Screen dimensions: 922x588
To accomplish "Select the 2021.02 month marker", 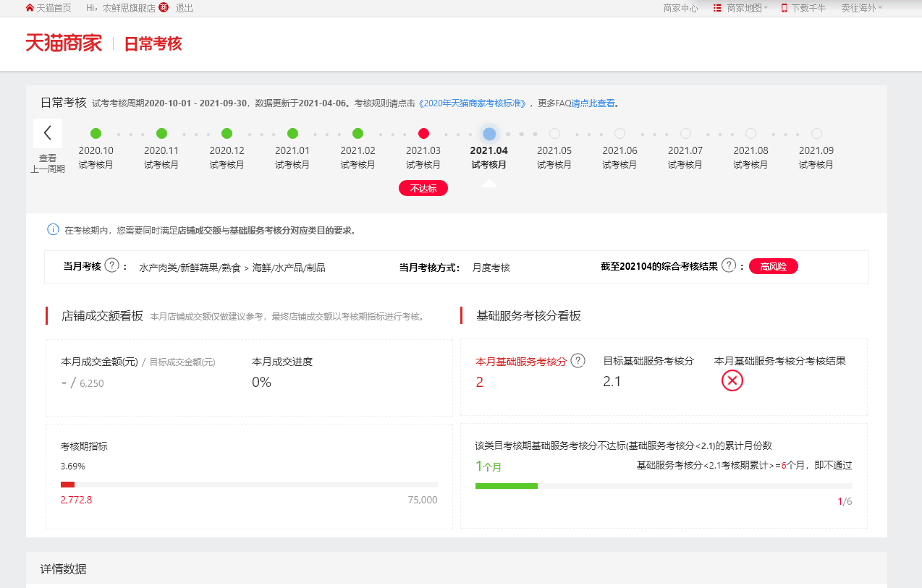I will coord(358,134).
